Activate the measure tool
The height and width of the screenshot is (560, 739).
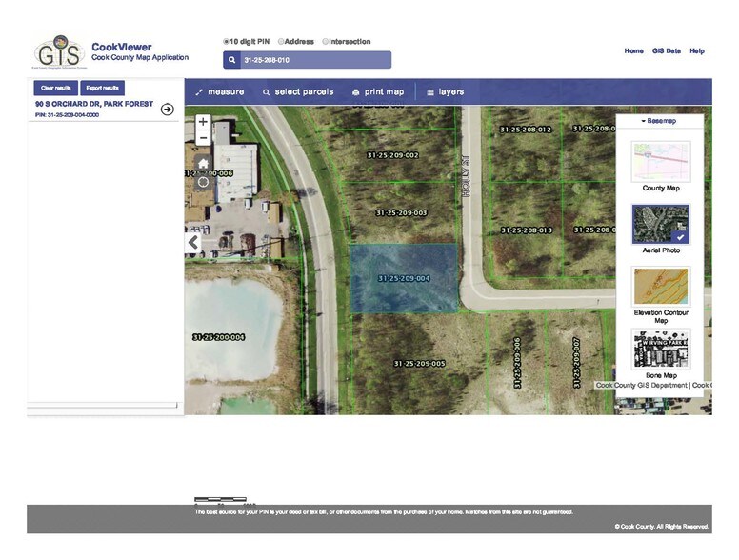click(220, 92)
